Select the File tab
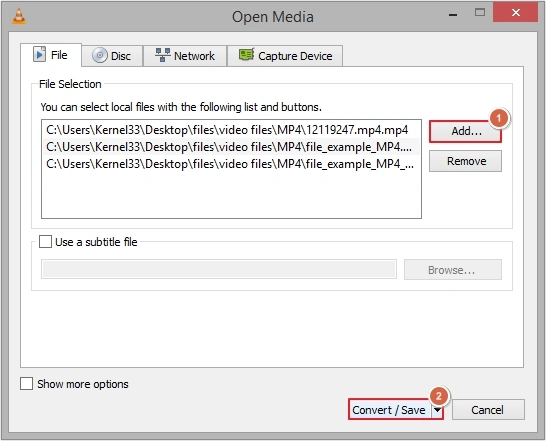Viewport: 546px width, 441px height. (51, 55)
